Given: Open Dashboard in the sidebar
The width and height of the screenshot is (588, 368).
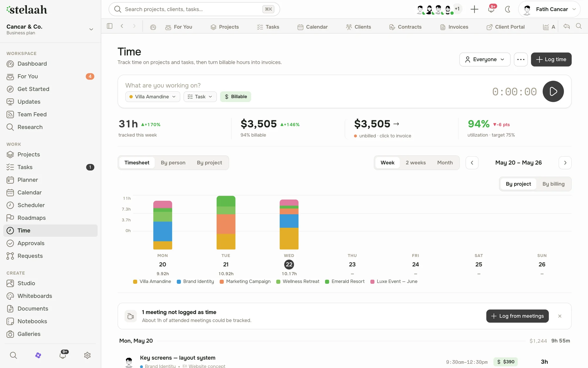Looking at the screenshot, I should click(x=51, y=64).
